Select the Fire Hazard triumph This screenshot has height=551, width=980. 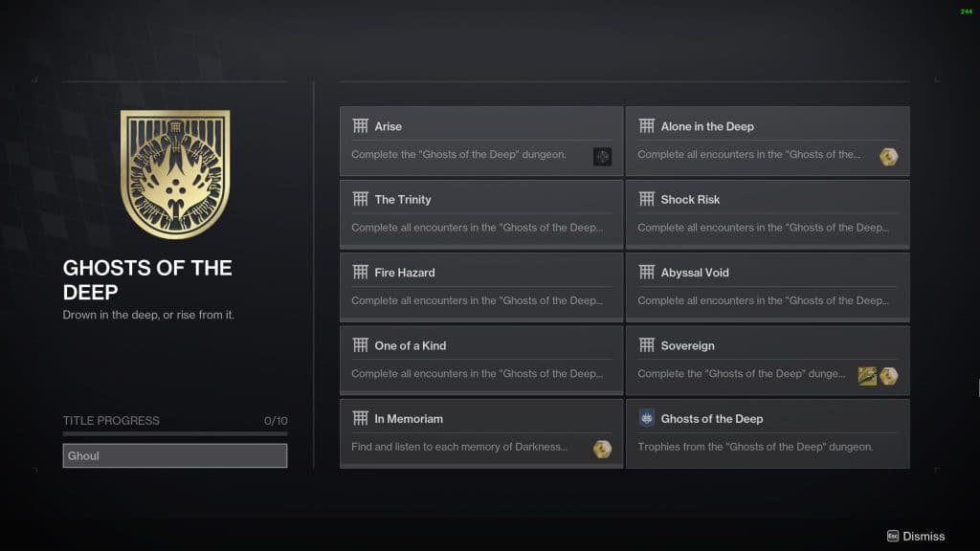coord(481,287)
